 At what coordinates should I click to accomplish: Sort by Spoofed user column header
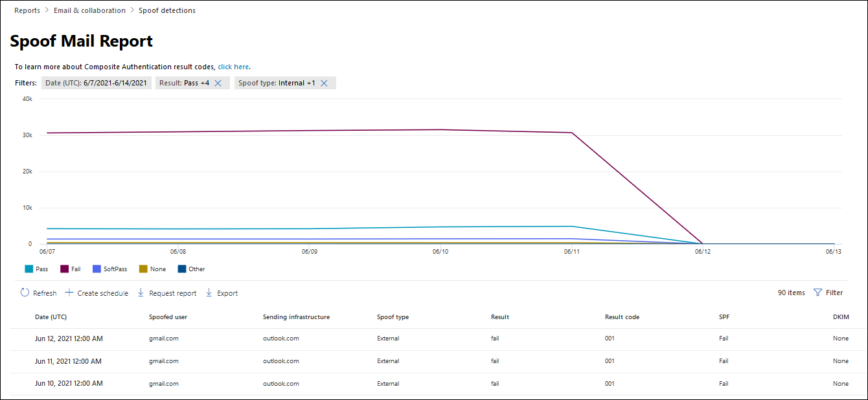[x=168, y=317]
